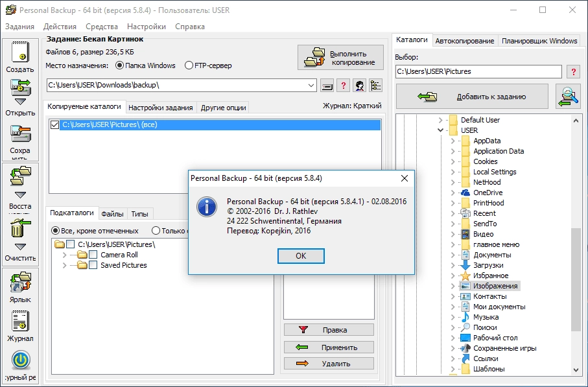Image resolution: width=588 pixels, height=387 pixels.
Task: Switch to Планировщик Windows tab
Action: pyautogui.click(x=539, y=41)
